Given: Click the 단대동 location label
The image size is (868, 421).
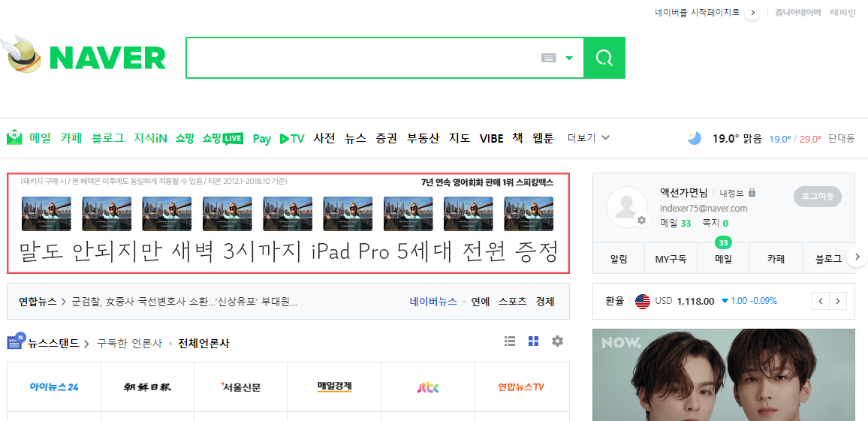Looking at the screenshot, I should pyautogui.click(x=842, y=138).
